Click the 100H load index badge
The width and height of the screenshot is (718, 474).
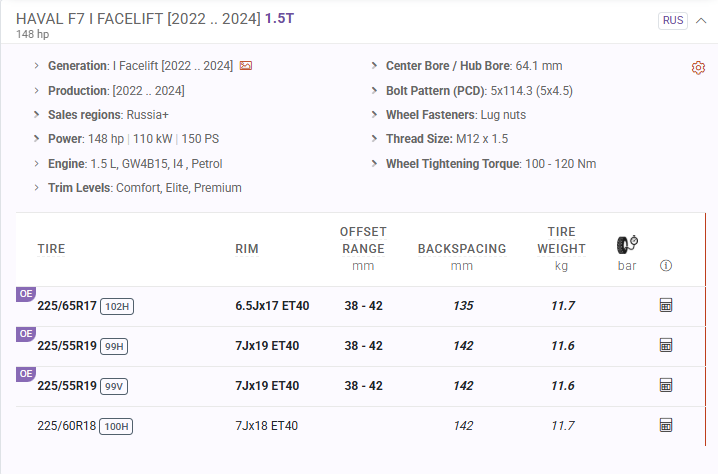[x=117, y=426]
